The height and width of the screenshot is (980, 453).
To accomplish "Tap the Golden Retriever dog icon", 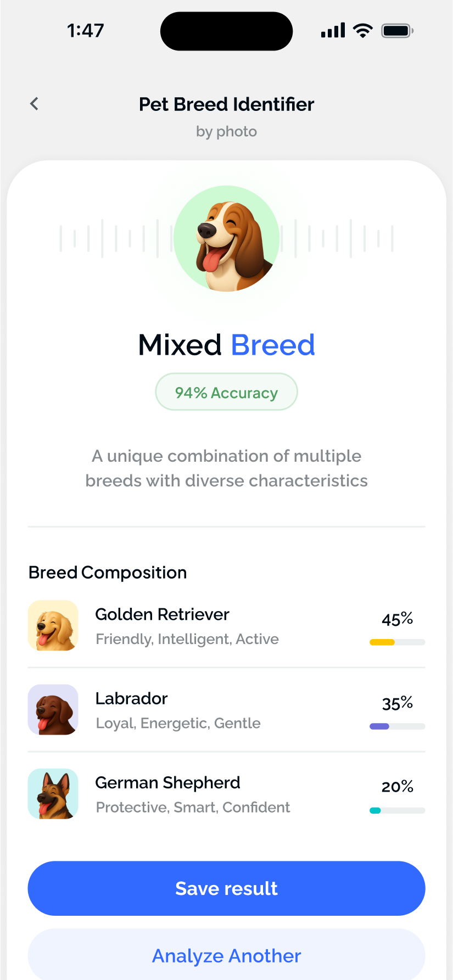I will [53, 625].
